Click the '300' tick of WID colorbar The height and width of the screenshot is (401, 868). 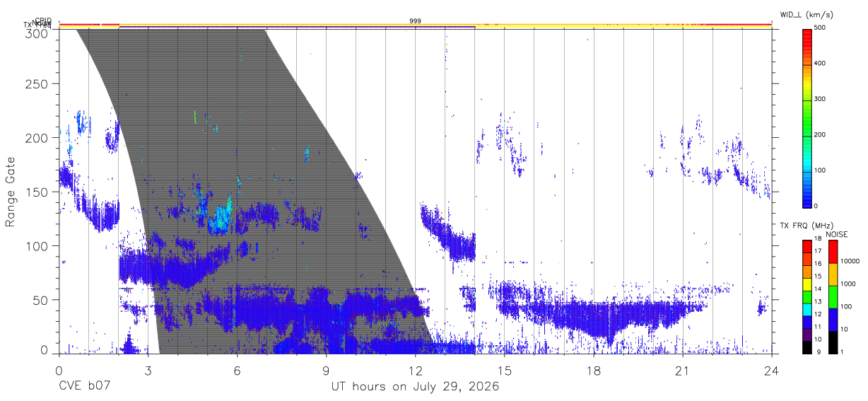click(x=820, y=99)
